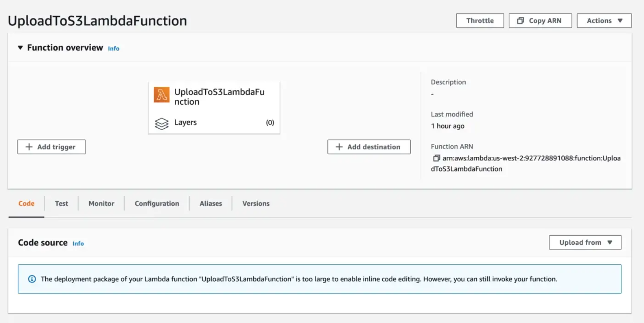The height and width of the screenshot is (323, 644).
Task: Open the Function overview Info link
Action: pyautogui.click(x=114, y=48)
